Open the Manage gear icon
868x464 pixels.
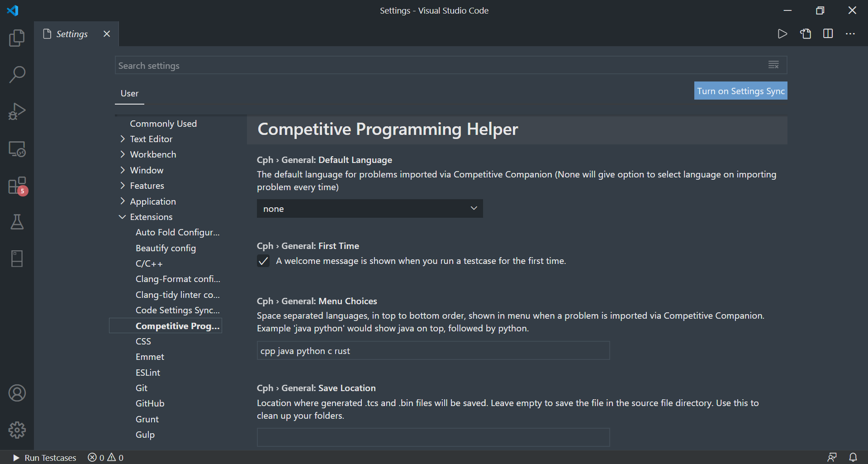click(x=17, y=430)
